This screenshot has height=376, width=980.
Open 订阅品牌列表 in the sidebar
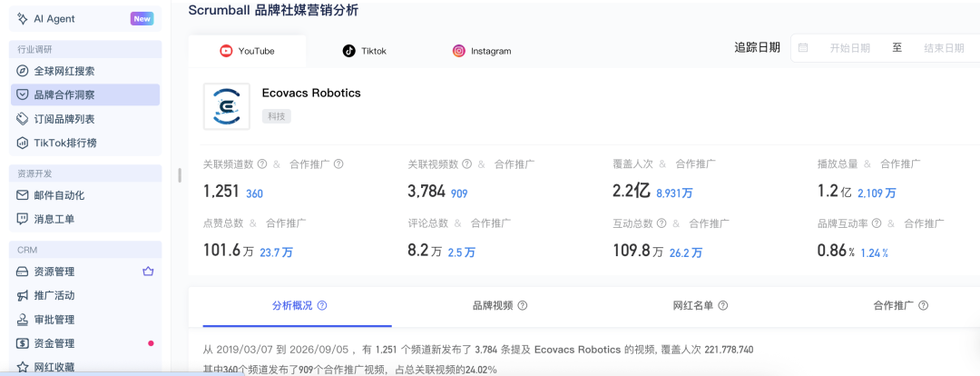point(85,119)
